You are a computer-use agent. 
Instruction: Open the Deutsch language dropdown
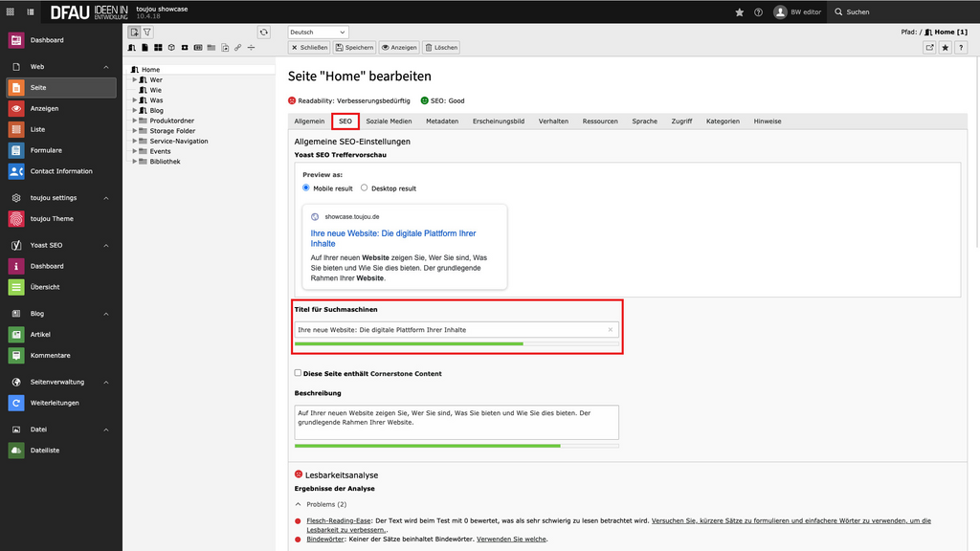(x=318, y=32)
